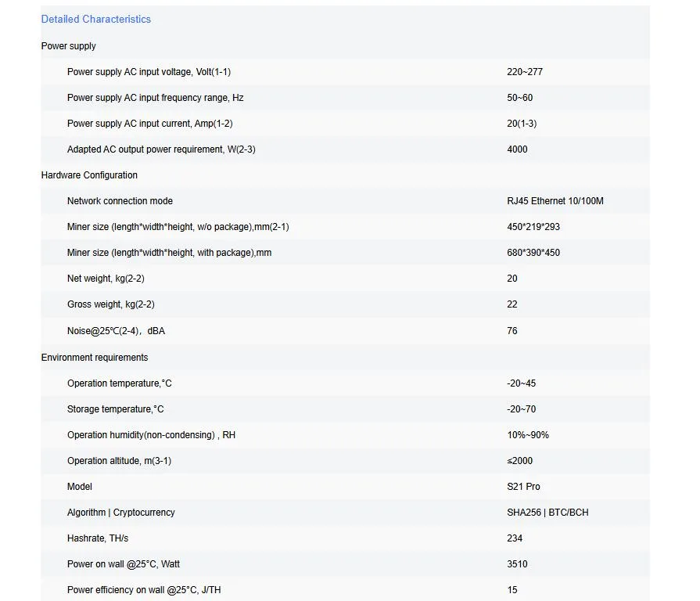Click the Hardware Configuration section label

click(x=89, y=175)
